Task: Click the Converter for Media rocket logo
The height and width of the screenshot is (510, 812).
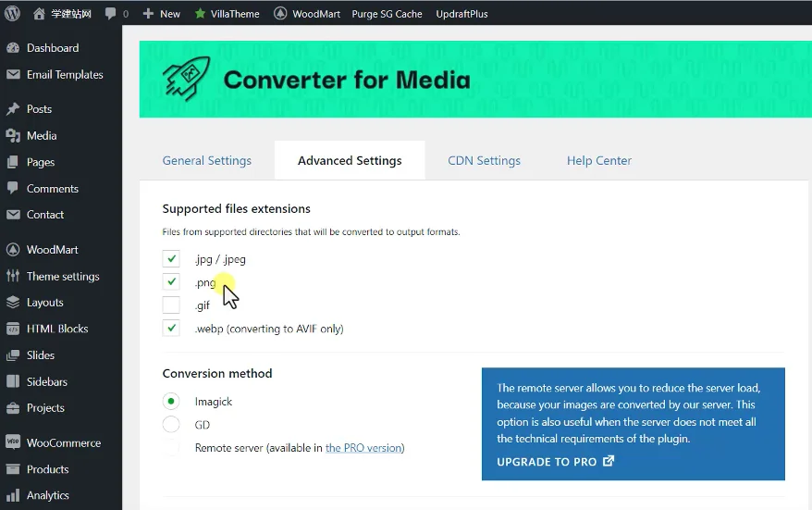Action: click(186, 79)
